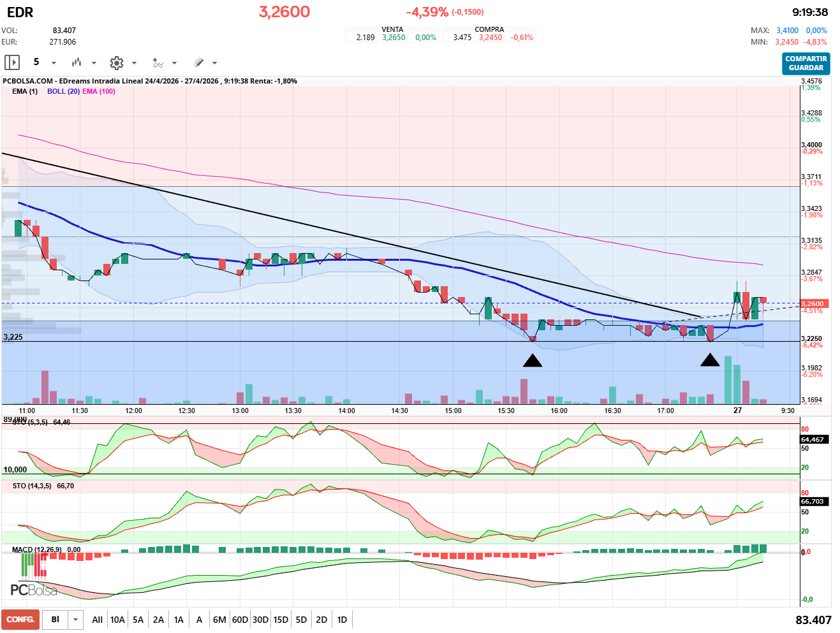Click the add indicator line icon
Screen dimensions: 840x633
point(158,62)
